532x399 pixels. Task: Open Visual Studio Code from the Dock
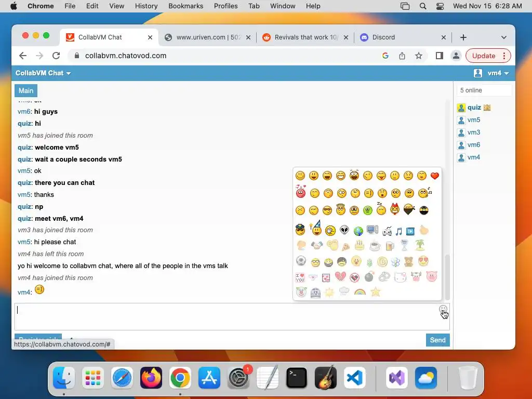tap(354, 378)
